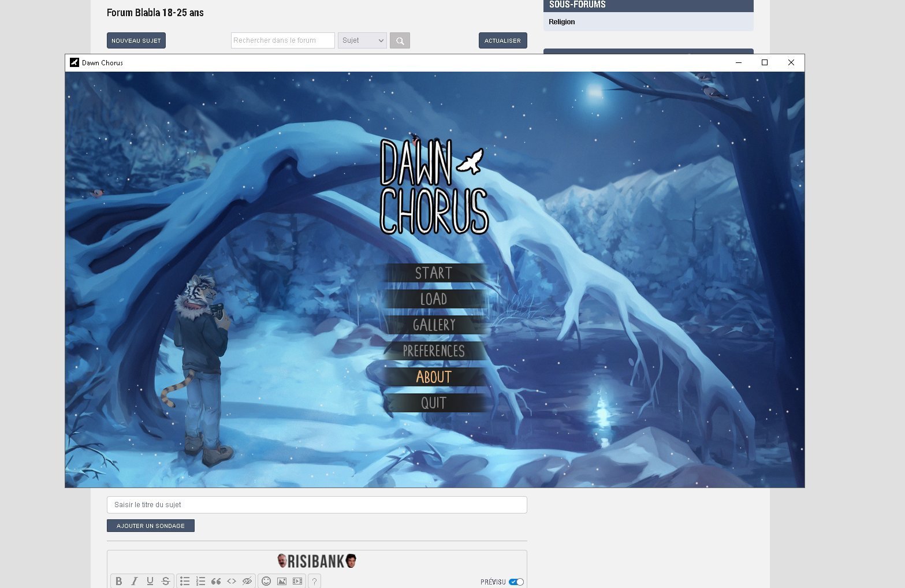Screen dimensions: 905x588
Task: Click the 'Saisir le titre du sujet' field
Action: [317, 505]
